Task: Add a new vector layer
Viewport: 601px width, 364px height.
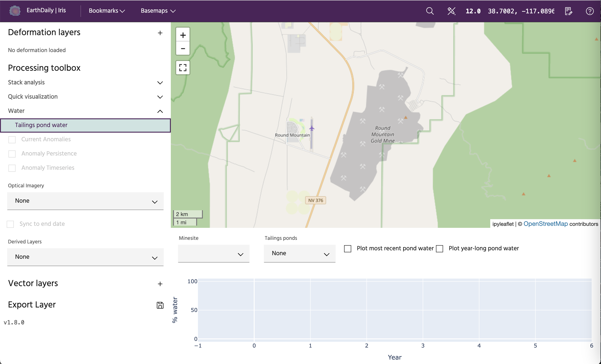Action: pyautogui.click(x=160, y=284)
